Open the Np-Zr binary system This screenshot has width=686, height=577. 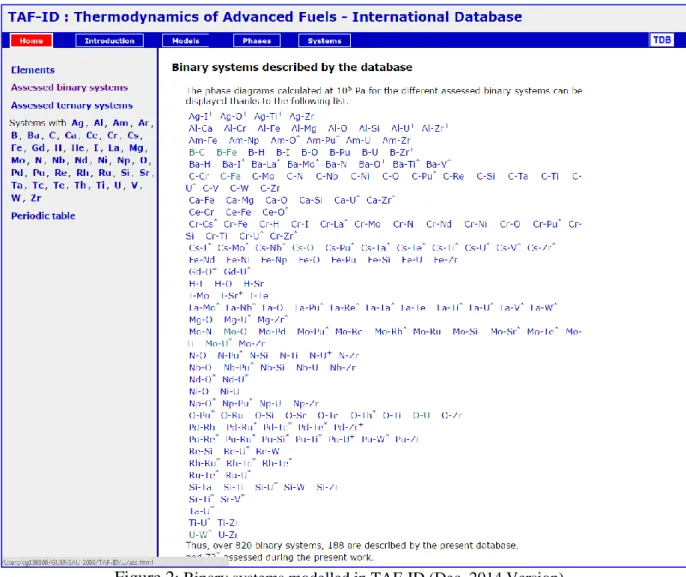306,403
